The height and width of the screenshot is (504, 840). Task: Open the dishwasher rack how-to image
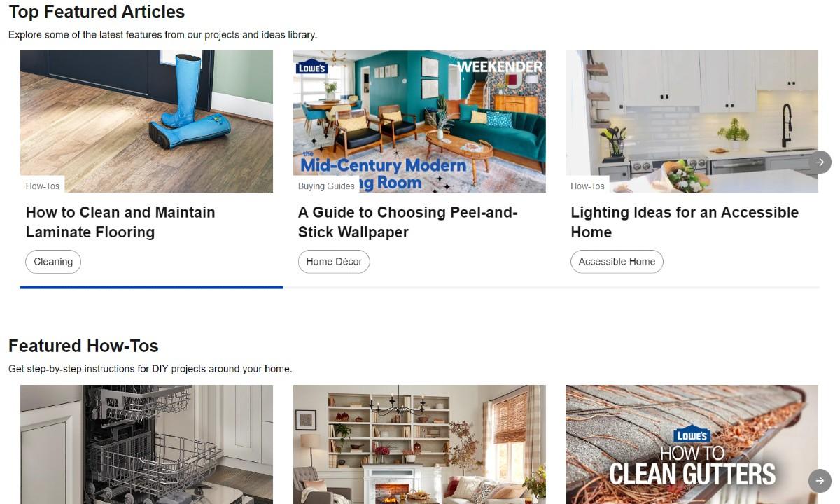click(x=146, y=444)
